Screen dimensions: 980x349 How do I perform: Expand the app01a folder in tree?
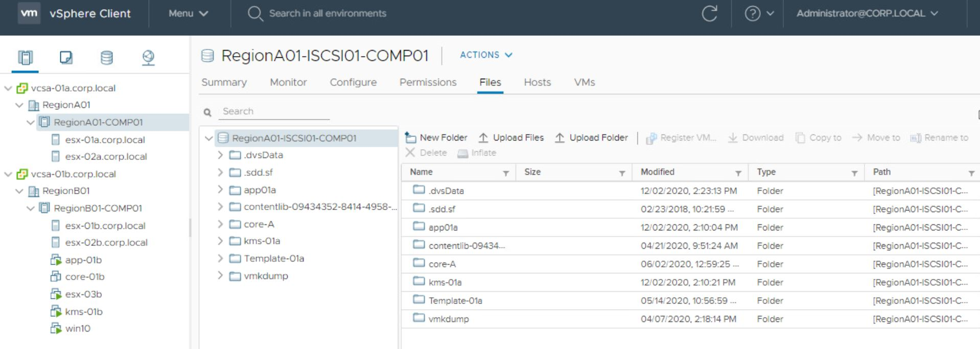tap(220, 190)
